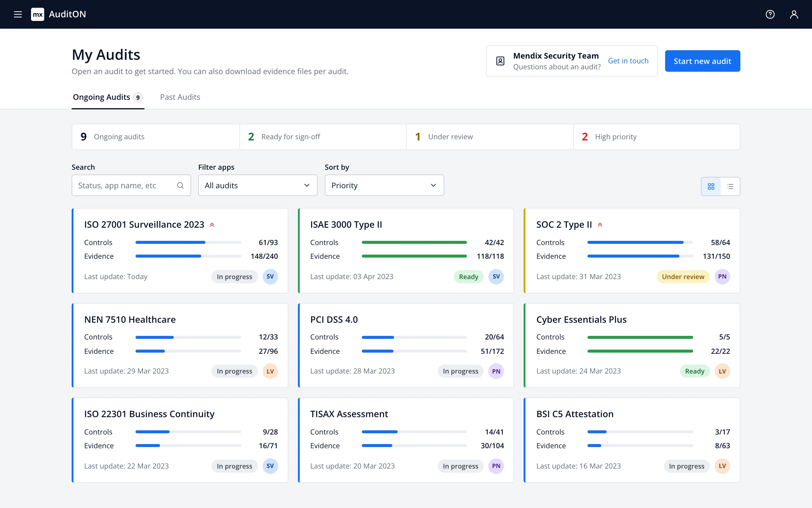Click high priority arrow on SOC 2 Type II
Screen dimensions: 812x508
pos(600,225)
